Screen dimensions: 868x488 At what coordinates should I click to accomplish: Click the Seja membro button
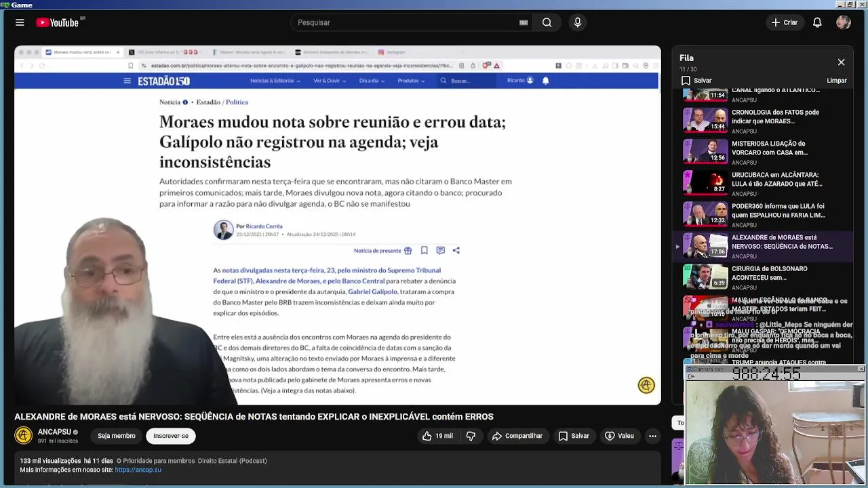coord(116,436)
